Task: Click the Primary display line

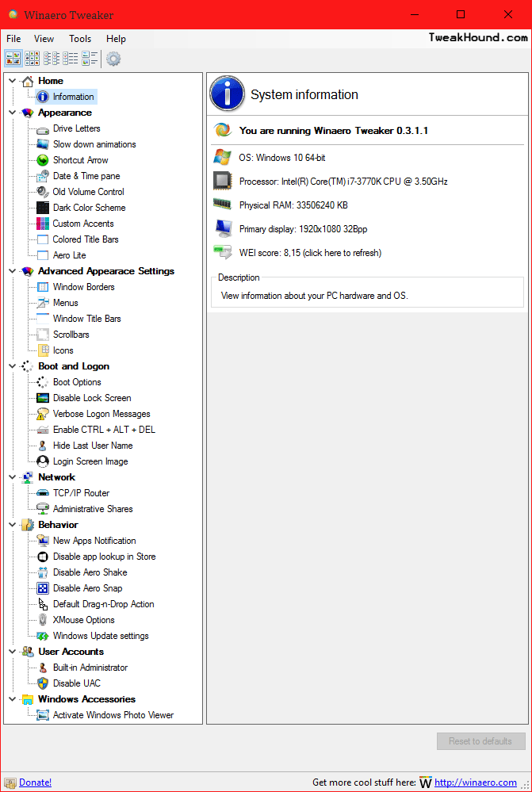Action: pyautogui.click(x=303, y=229)
